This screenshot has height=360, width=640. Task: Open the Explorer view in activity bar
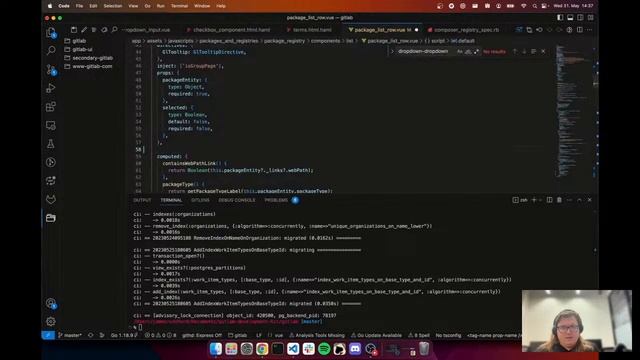(51, 32)
